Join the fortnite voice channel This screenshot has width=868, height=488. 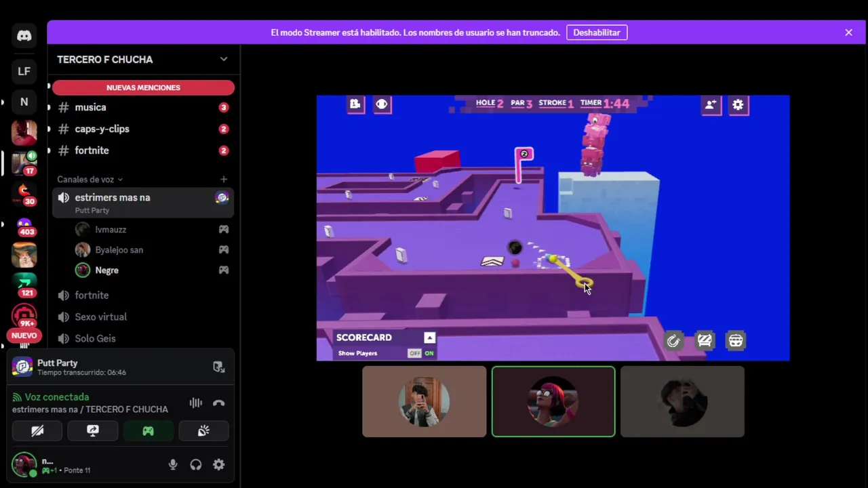tap(143, 296)
